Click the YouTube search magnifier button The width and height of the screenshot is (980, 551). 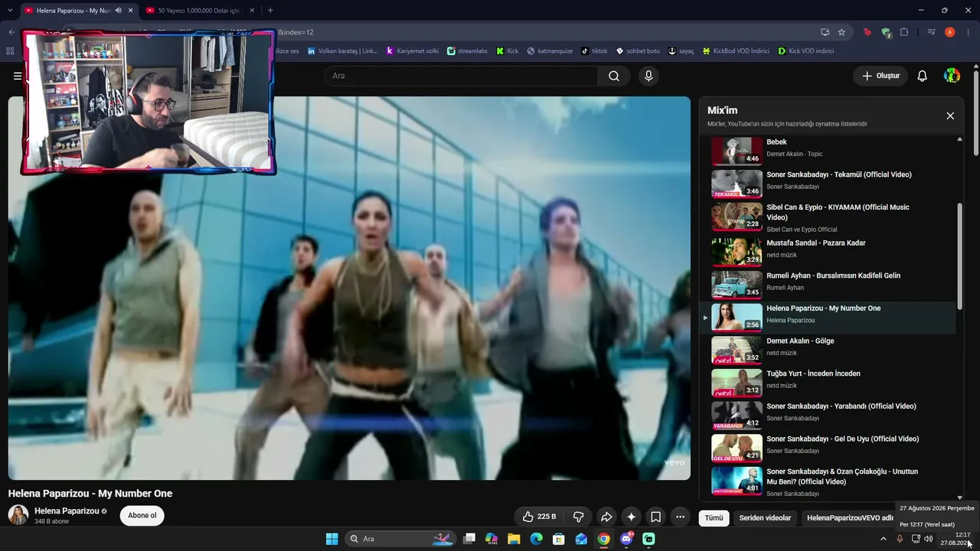[614, 76]
